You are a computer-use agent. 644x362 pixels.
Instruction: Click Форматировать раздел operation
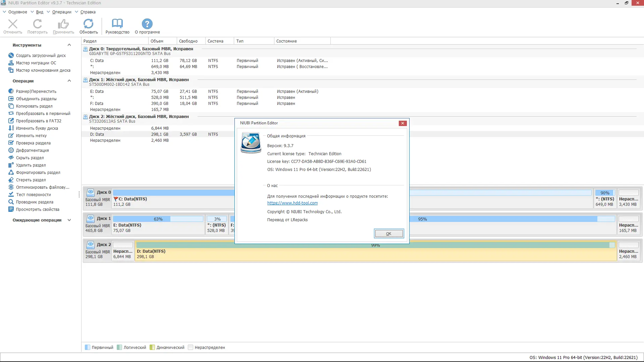click(38, 173)
